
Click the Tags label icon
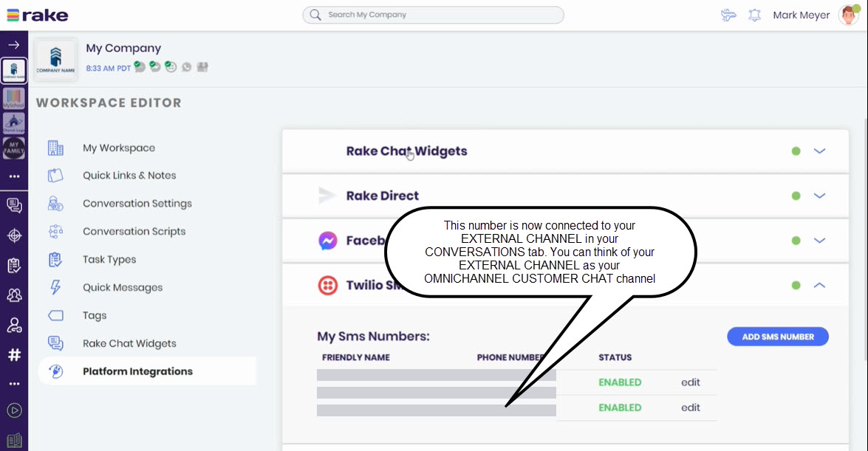pyautogui.click(x=55, y=315)
